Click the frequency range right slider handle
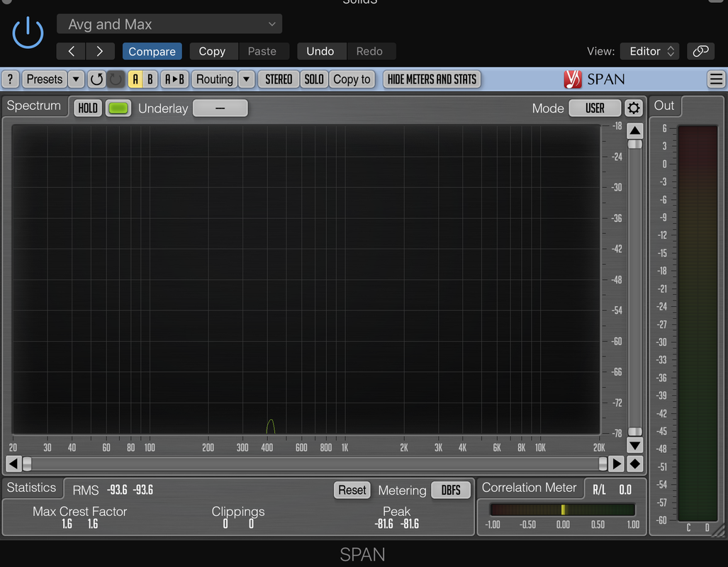Screen dimensions: 728x567 pos(603,464)
